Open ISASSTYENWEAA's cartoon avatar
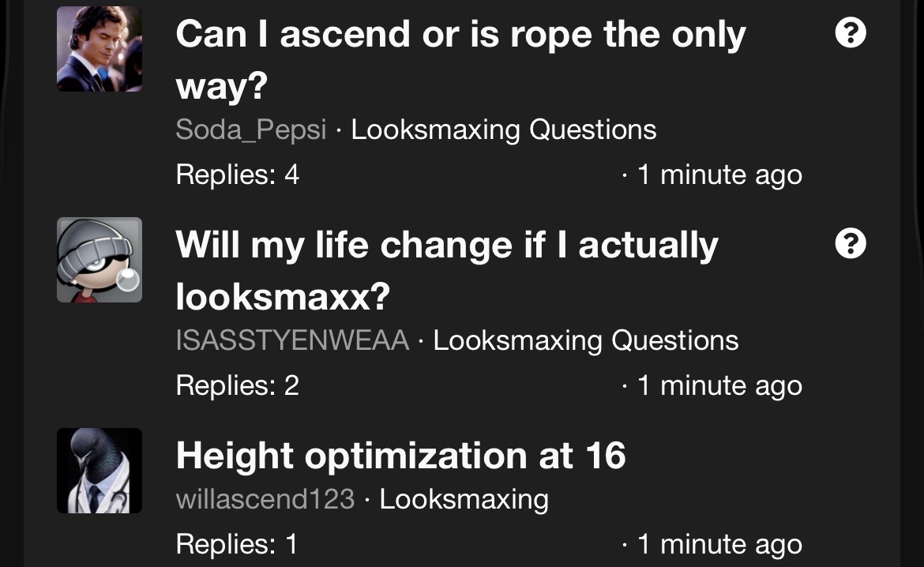The height and width of the screenshot is (567, 924). coord(100,260)
